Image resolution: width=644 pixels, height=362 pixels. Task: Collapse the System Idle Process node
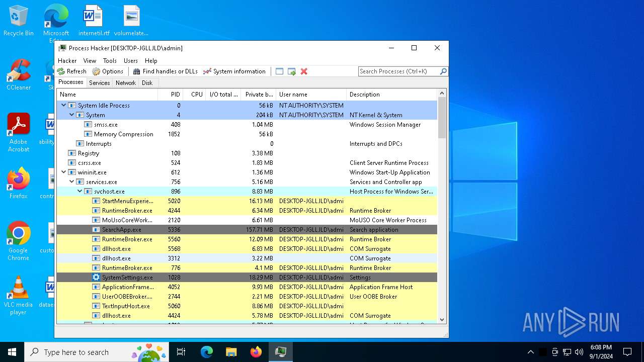click(63, 105)
